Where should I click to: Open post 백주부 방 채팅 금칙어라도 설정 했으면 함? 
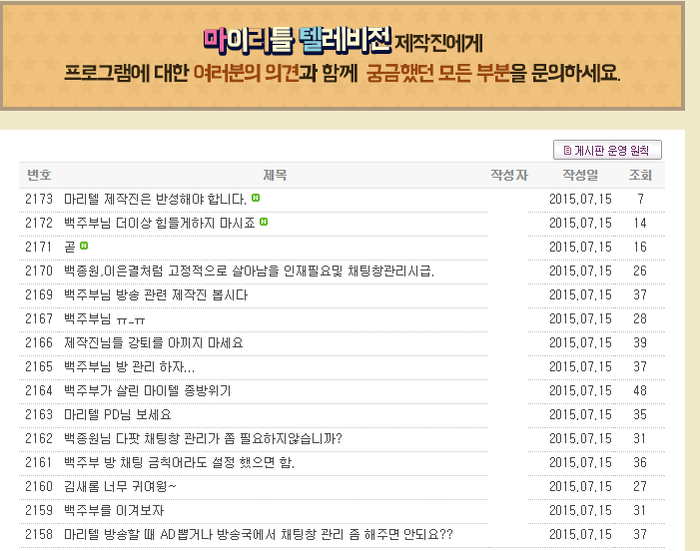(179, 463)
